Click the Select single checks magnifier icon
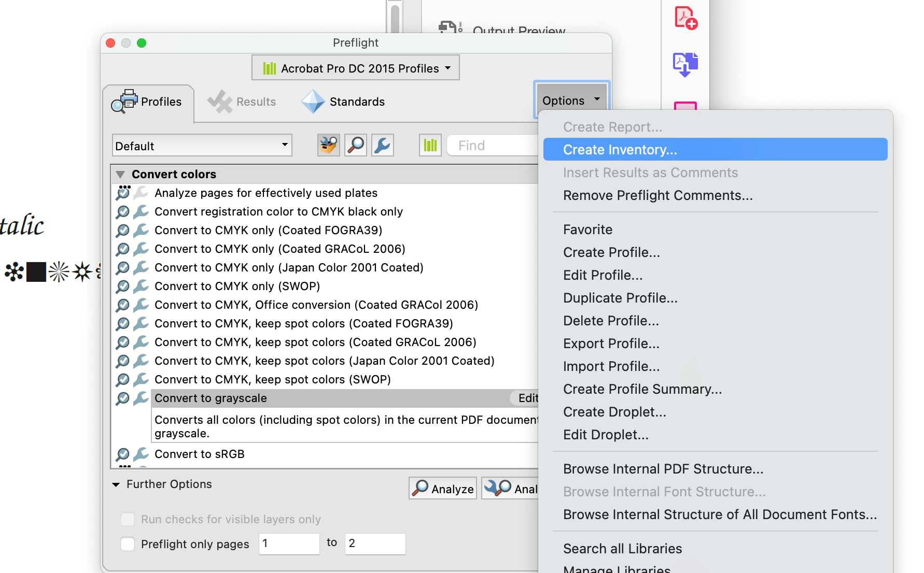The height and width of the screenshot is (573, 924). [x=356, y=145]
